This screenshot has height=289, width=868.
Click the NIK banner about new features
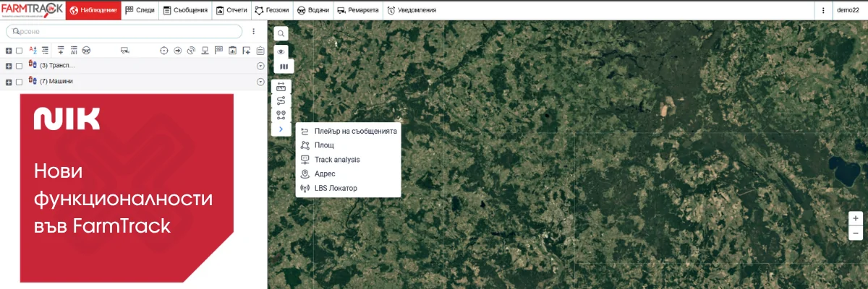pos(127,188)
